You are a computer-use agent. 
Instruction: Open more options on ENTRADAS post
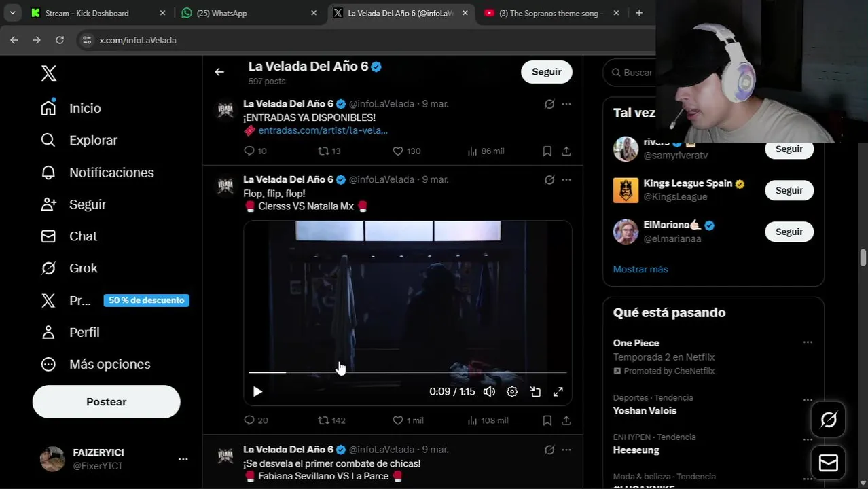coord(566,104)
